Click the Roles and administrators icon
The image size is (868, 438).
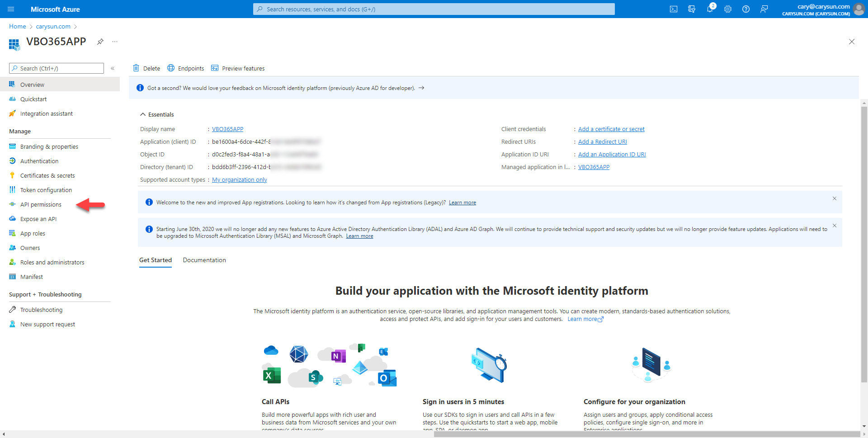(12, 262)
